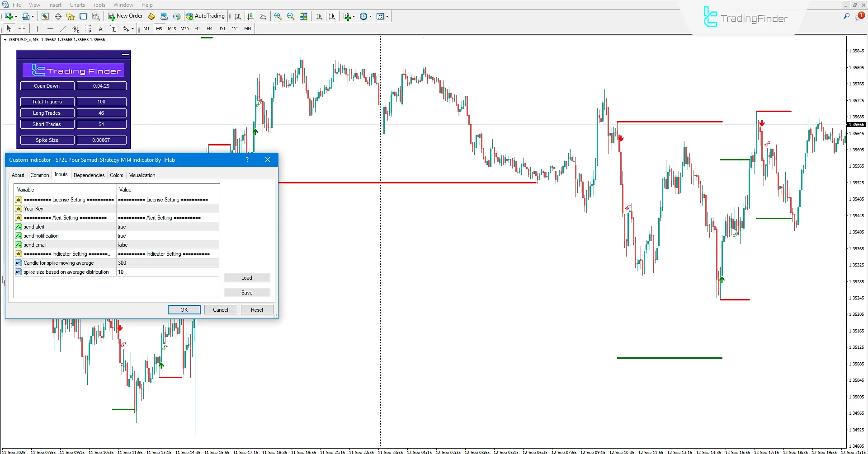The height and width of the screenshot is (454, 868).
Task: Edit the Your Key input field
Action: point(167,208)
